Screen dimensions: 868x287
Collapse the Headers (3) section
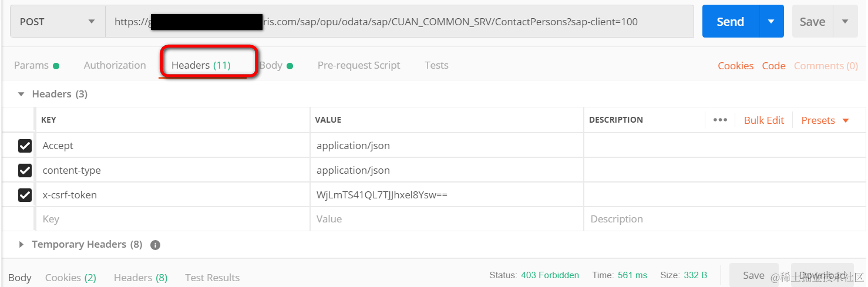pyautogui.click(x=22, y=94)
